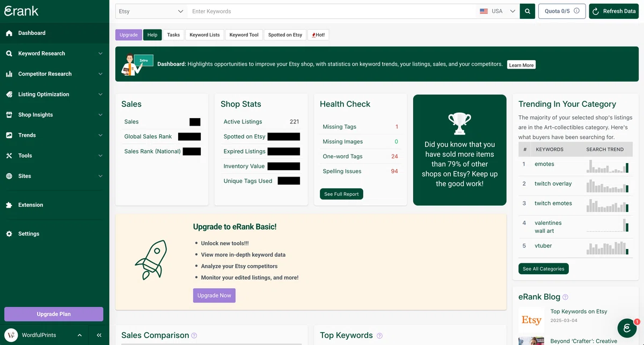Click the Dashboard home icon
Viewport: 644px width, 345px height.
[9, 33]
